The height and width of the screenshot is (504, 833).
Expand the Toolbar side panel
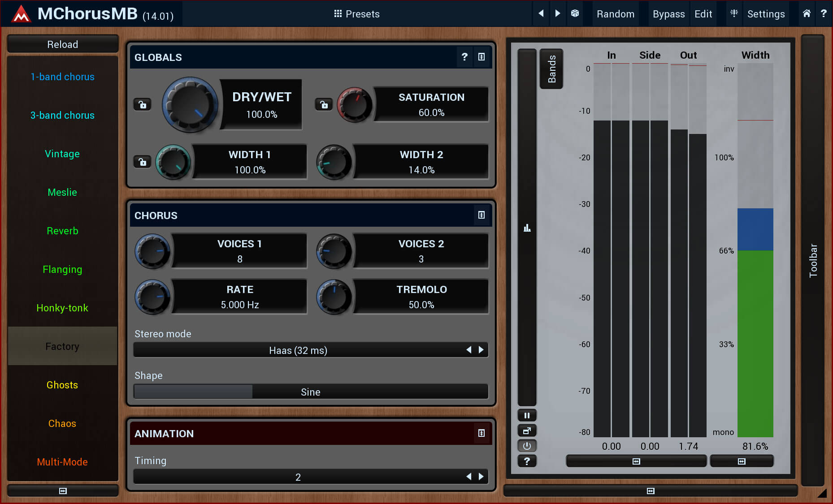813,260
